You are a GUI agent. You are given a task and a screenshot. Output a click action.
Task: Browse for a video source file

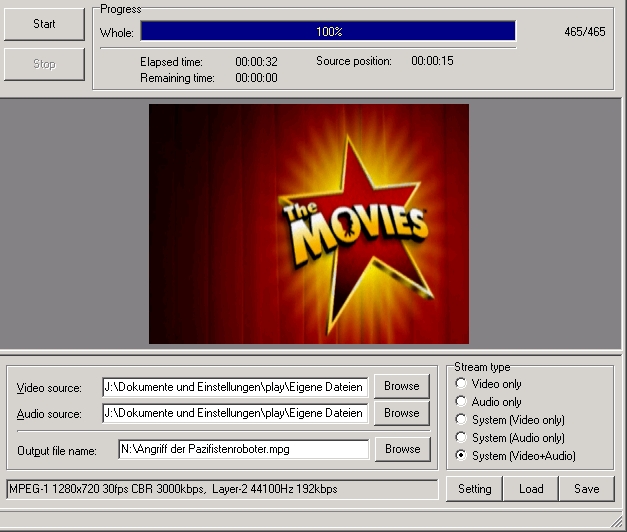(x=402, y=386)
